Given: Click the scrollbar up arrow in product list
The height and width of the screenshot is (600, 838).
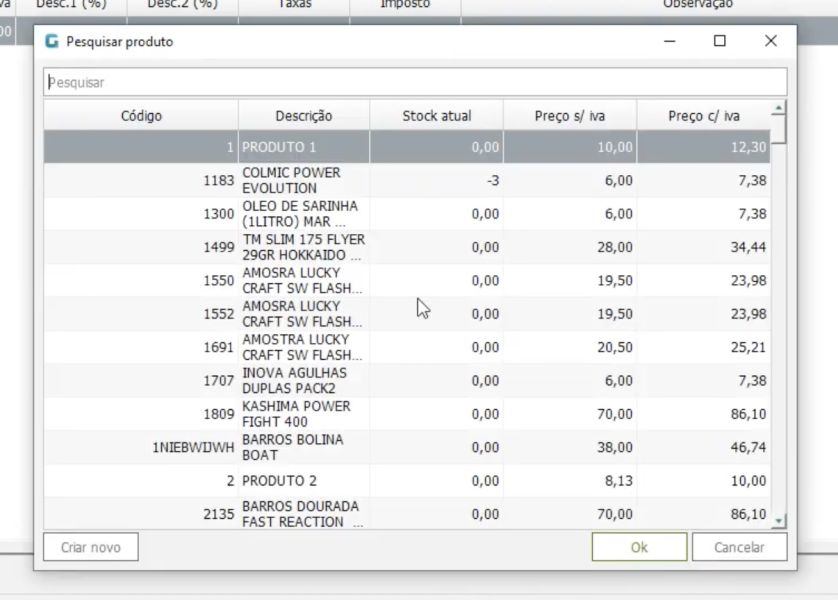Looking at the screenshot, I should [779, 108].
